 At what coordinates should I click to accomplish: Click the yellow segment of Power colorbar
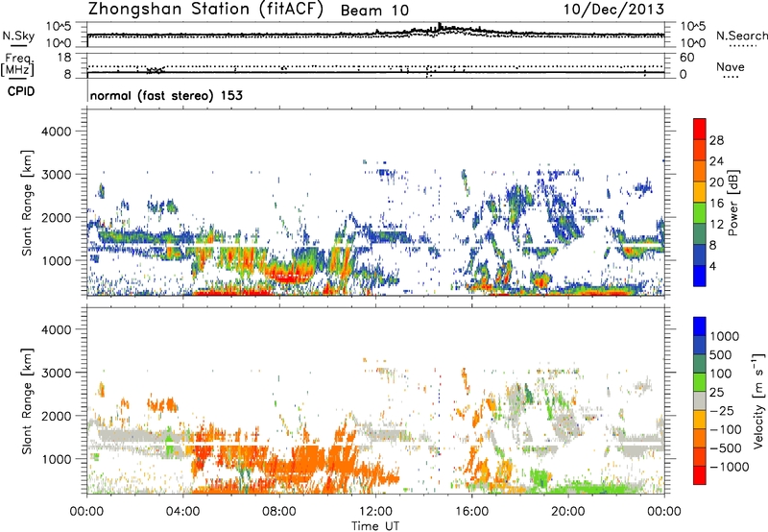[x=700, y=192]
